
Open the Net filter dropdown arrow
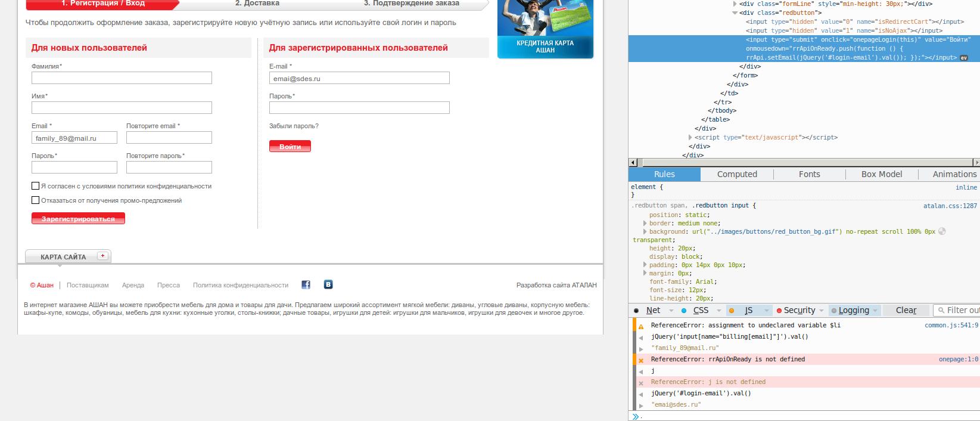coord(671,311)
